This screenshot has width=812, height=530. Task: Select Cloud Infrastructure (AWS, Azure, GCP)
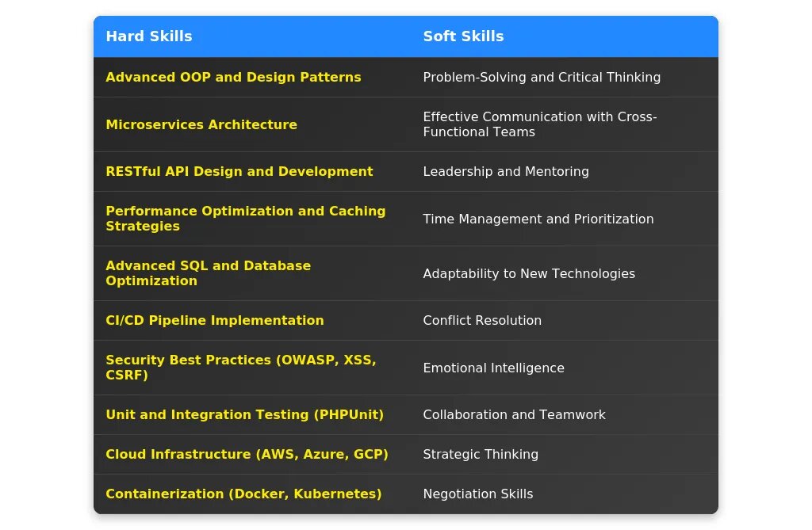pos(247,455)
